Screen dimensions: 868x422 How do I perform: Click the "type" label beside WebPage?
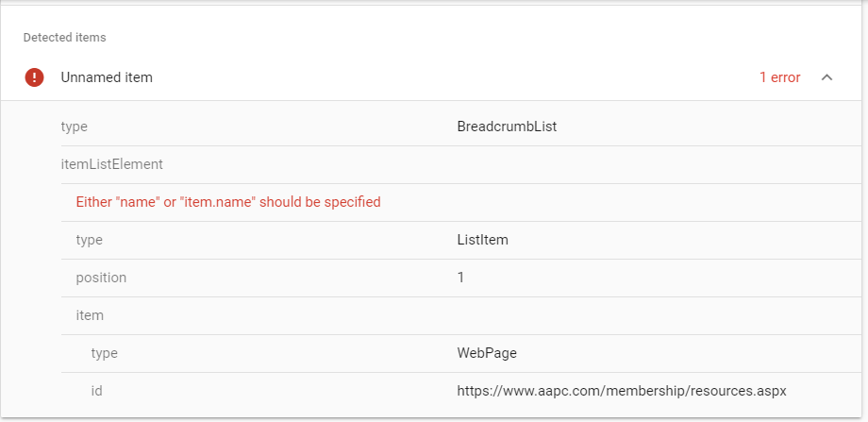click(105, 353)
